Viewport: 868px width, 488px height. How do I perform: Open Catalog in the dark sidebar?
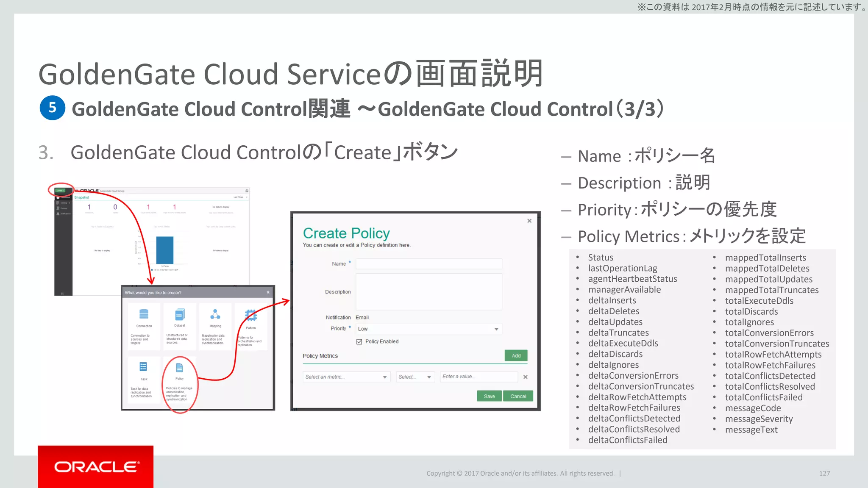[64, 203]
